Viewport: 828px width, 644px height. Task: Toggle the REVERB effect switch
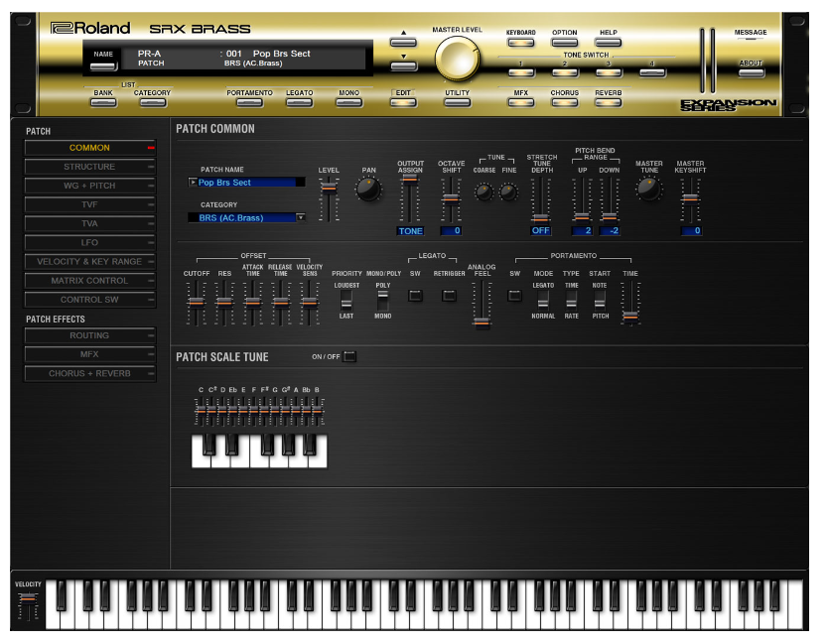(x=609, y=102)
